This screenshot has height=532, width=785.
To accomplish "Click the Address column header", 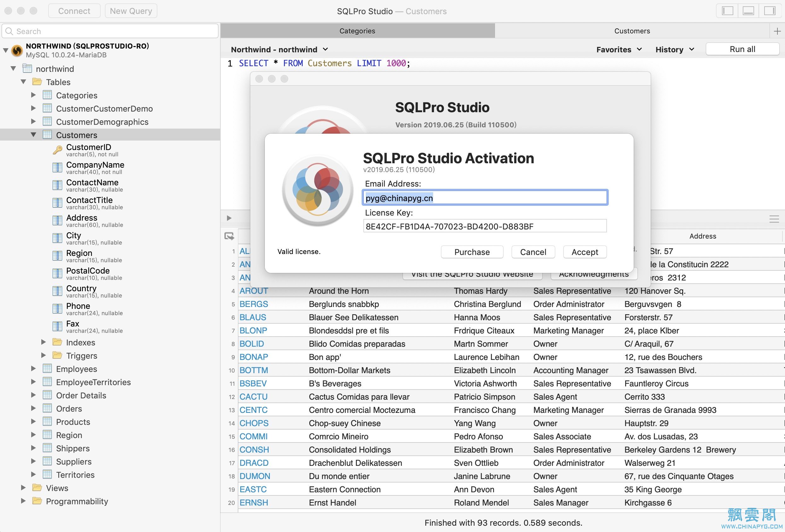I will pos(703,236).
